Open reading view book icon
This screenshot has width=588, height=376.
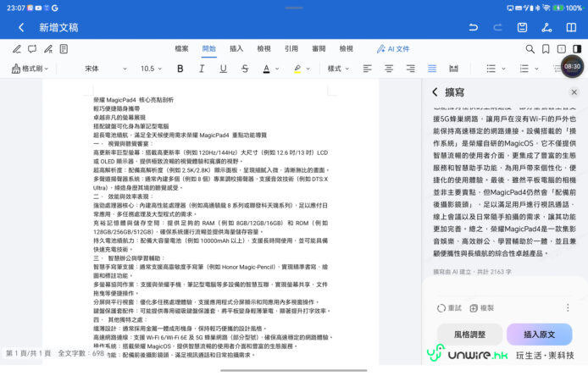click(x=571, y=27)
